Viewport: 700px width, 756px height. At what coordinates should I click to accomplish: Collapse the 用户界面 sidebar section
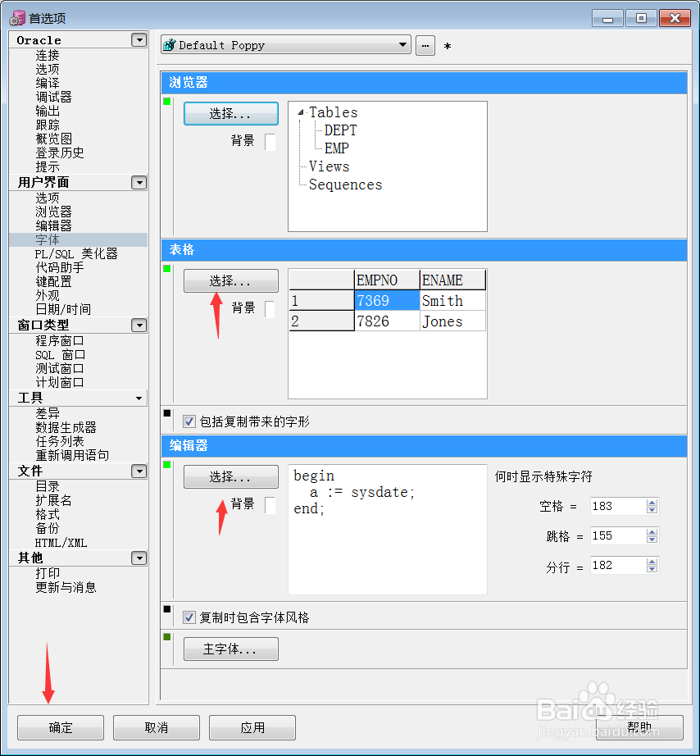pyautogui.click(x=138, y=182)
